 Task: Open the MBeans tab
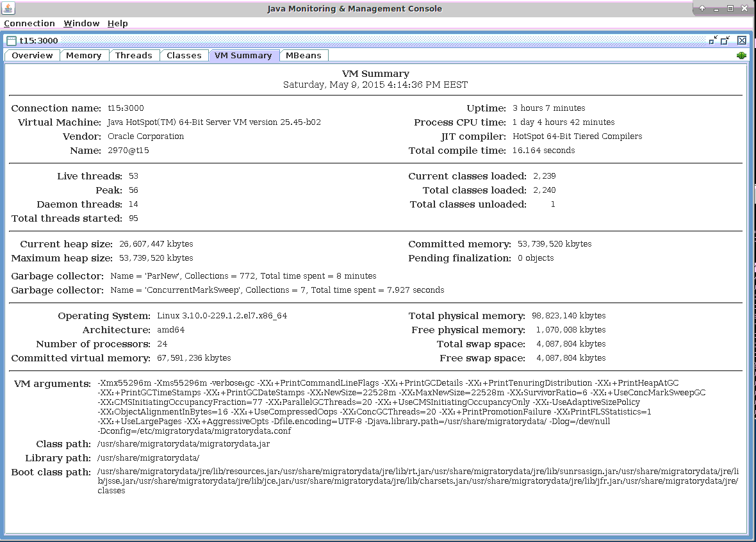click(x=304, y=56)
